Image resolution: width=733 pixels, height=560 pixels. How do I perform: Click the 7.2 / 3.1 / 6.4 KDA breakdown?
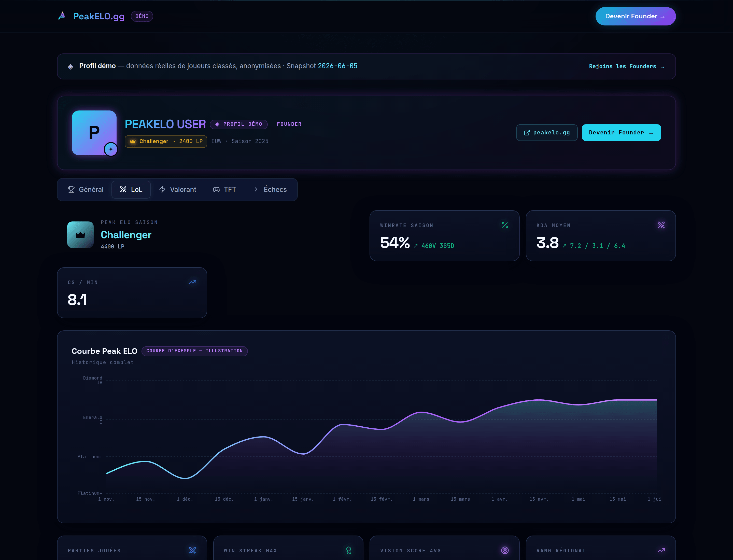coord(597,246)
